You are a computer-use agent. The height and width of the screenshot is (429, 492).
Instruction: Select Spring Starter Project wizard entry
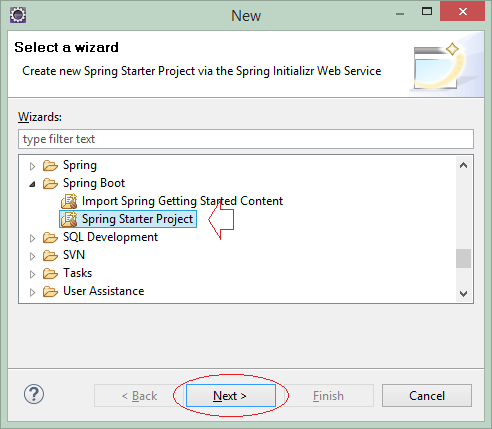click(x=128, y=219)
